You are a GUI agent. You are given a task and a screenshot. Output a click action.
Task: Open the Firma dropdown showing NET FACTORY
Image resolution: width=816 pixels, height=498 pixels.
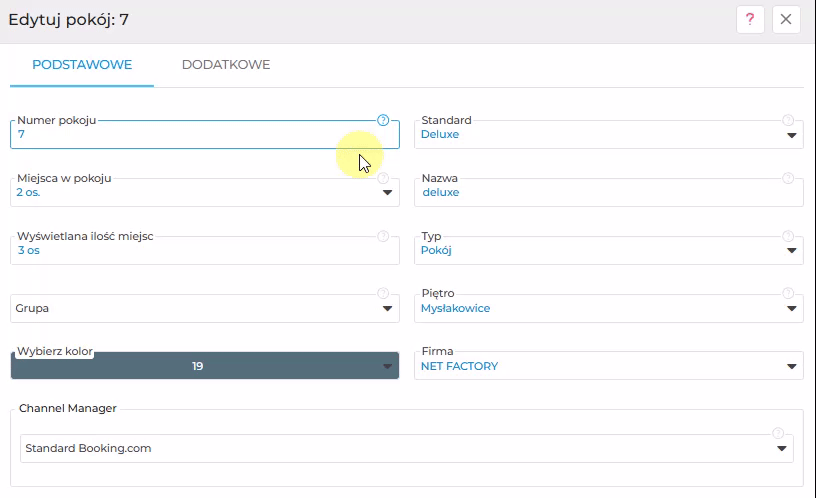click(x=608, y=366)
